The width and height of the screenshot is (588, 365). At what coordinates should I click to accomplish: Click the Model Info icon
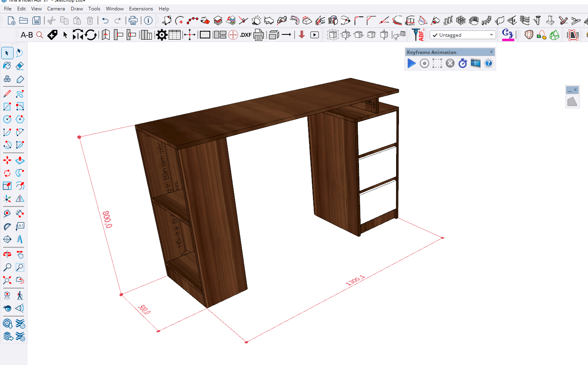pos(148,20)
